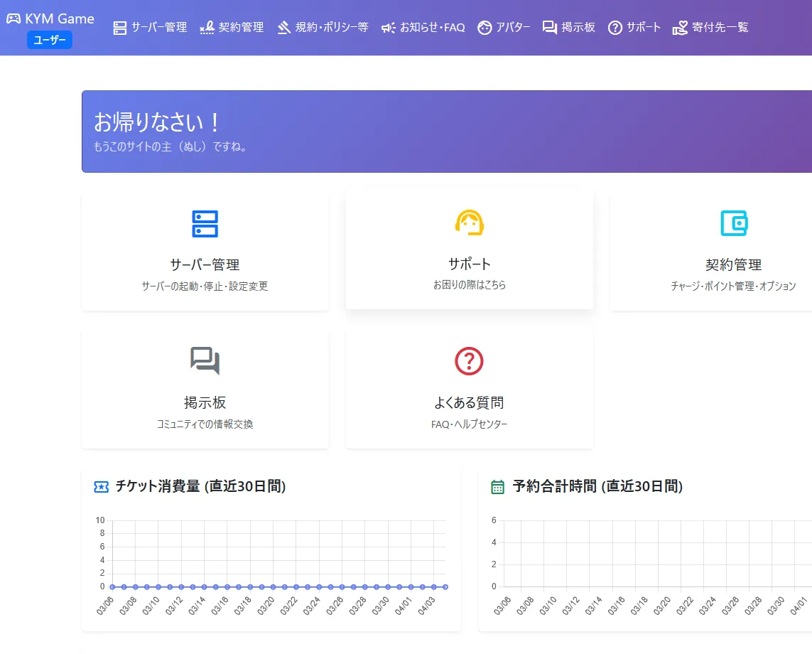Open 掲示板 from the top navigation

tap(568, 28)
